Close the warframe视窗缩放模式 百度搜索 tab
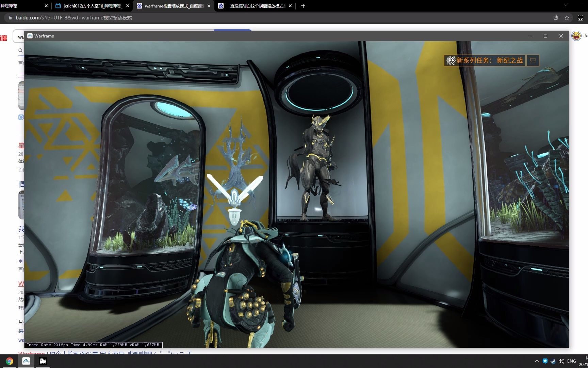This screenshot has height=368, width=588. tap(209, 6)
